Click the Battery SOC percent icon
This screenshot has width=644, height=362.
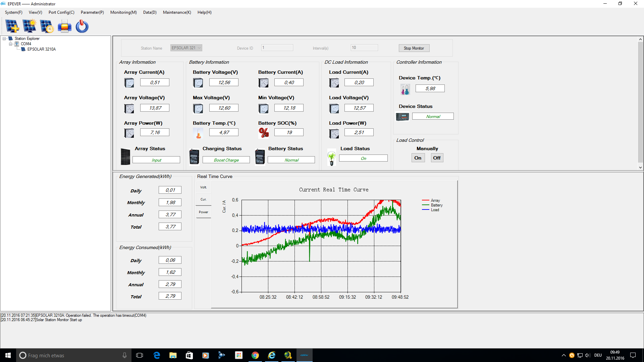click(264, 133)
